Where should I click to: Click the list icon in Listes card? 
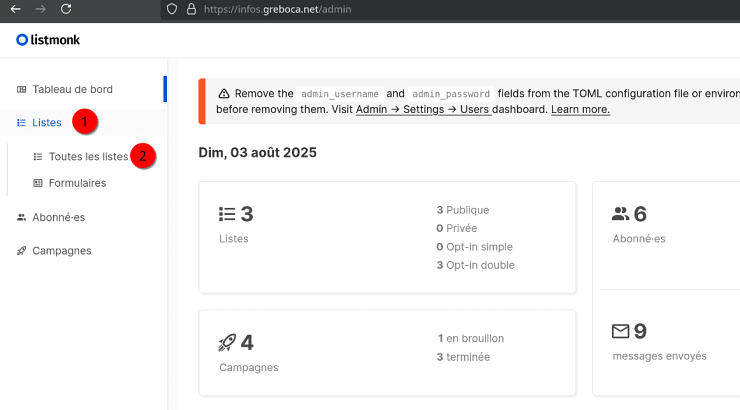point(227,214)
